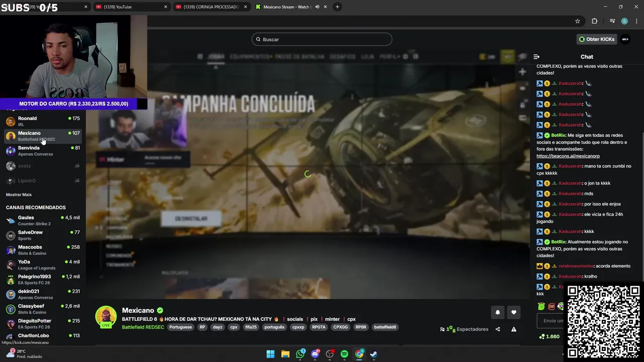Open the Chrome profile avatar
Screen dimensions: 644x362
pos(624,21)
